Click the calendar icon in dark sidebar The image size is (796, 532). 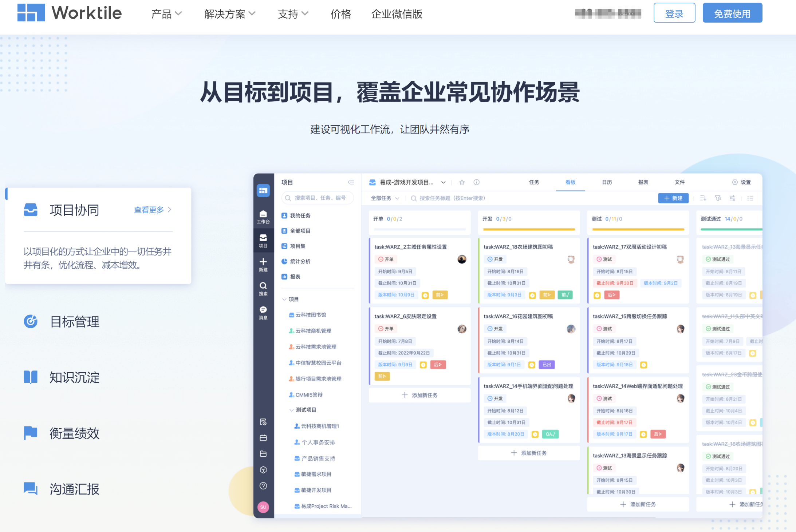point(263,438)
